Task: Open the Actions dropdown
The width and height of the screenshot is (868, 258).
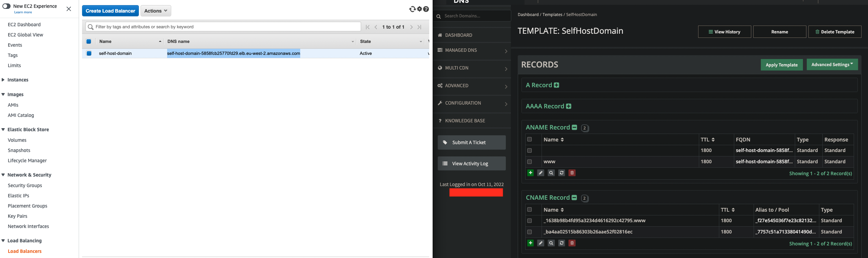Action: coord(156,11)
